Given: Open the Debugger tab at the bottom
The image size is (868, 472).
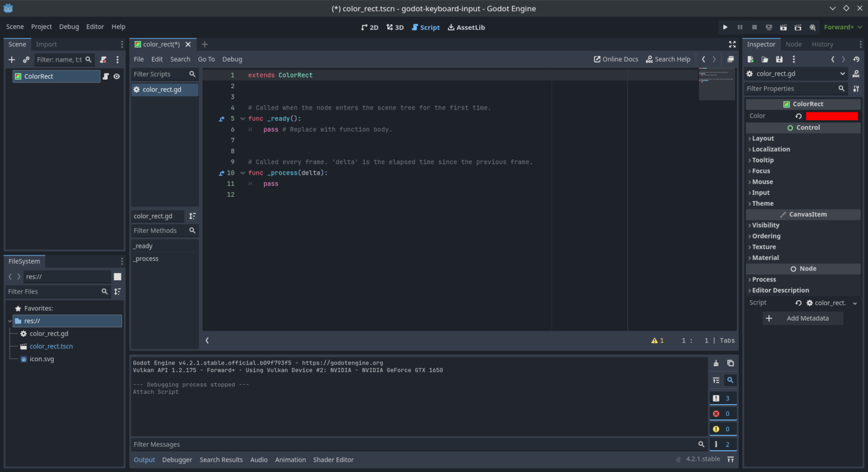Looking at the screenshot, I should click(x=177, y=460).
